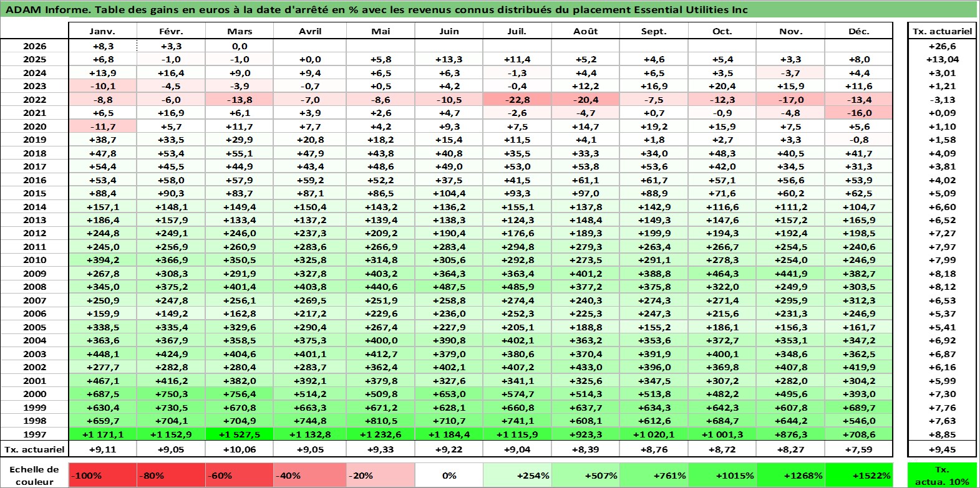This screenshot has height=488, width=980.
Task: Click the '+464,3' cell for October 2009
Action: [722, 274]
